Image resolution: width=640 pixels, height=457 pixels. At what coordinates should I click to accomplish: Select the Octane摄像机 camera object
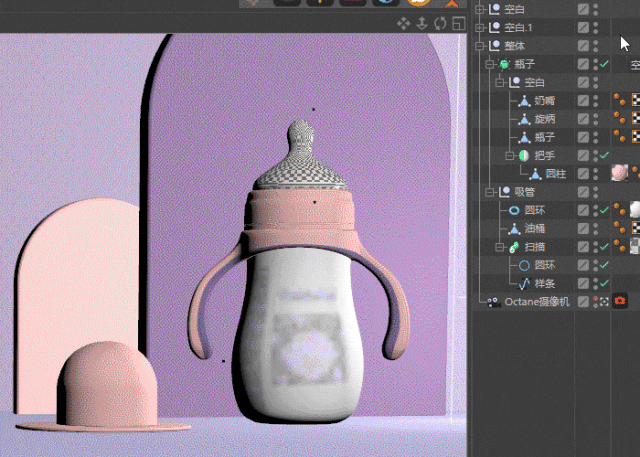tap(536, 301)
